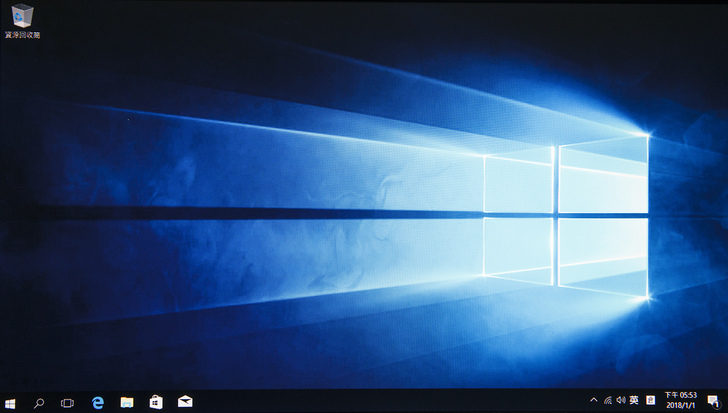Switch the 英 input language indicator
This screenshot has height=413, width=728.
point(634,400)
